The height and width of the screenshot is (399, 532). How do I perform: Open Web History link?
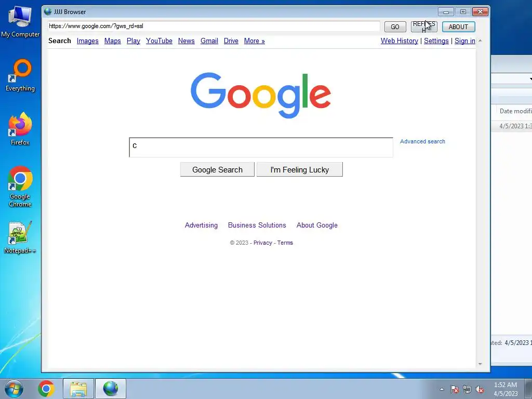tap(400, 41)
